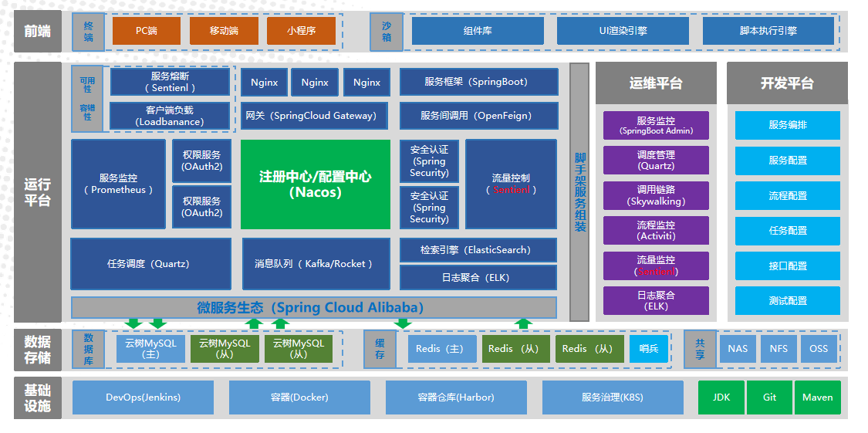The height and width of the screenshot is (433, 868).
Task: Click the 共享 group label
Action: (701, 350)
